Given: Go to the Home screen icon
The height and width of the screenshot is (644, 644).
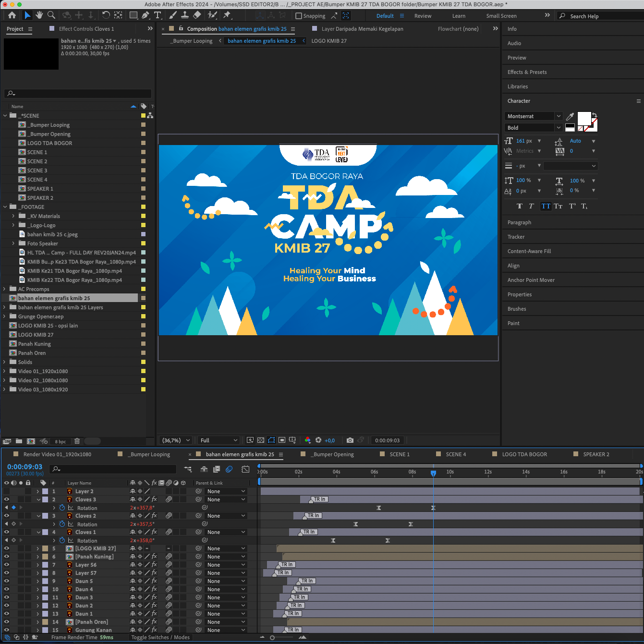Looking at the screenshot, I should (x=12, y=15).
